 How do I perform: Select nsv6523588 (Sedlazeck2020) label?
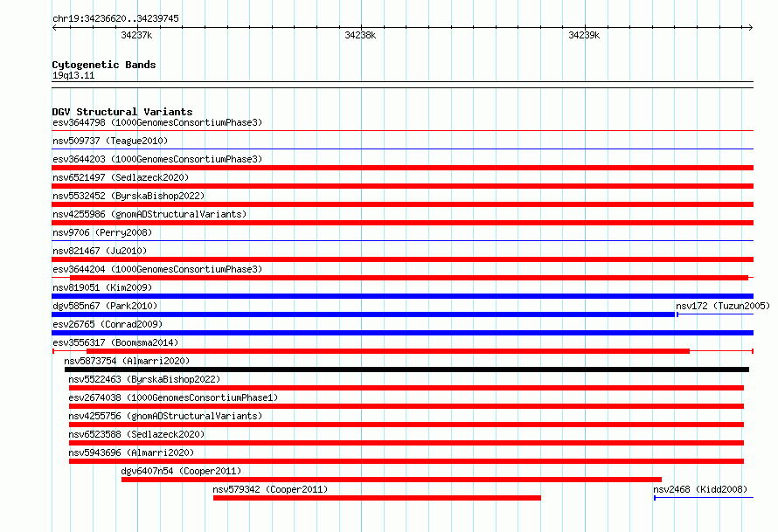136,434
